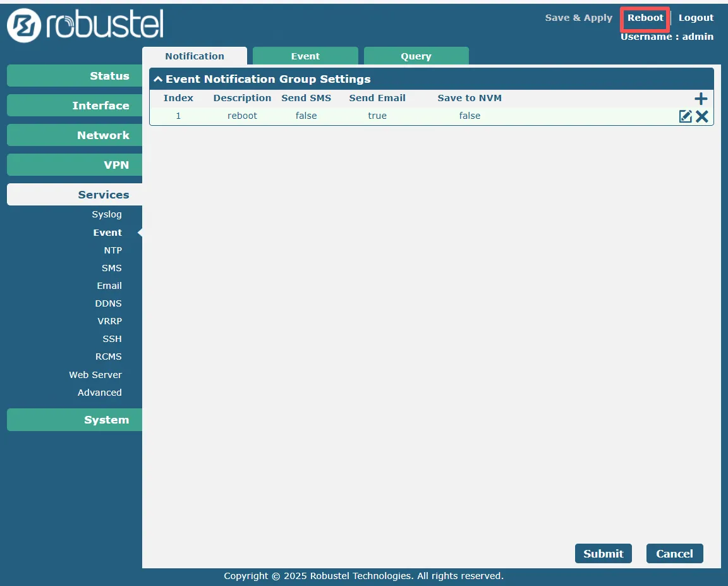Viewport: 728px width, 586px height.
Task: Click the plus icon to add notification group
Action: coord(701,99)
